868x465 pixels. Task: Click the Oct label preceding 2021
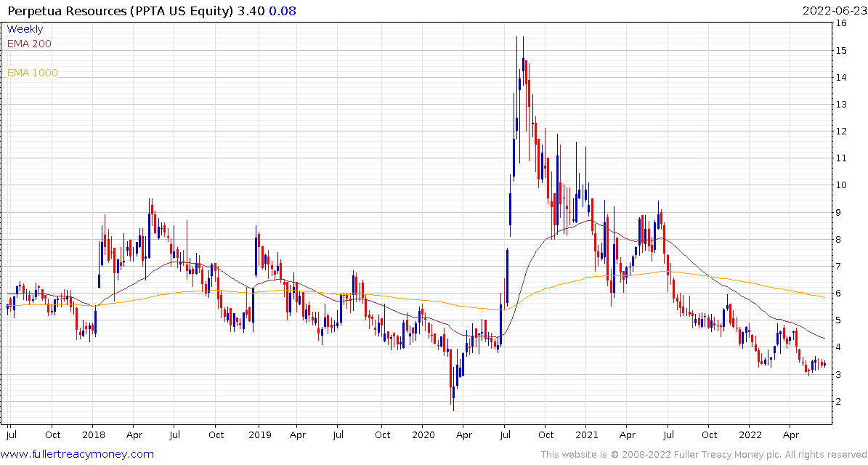coord(545,434)
